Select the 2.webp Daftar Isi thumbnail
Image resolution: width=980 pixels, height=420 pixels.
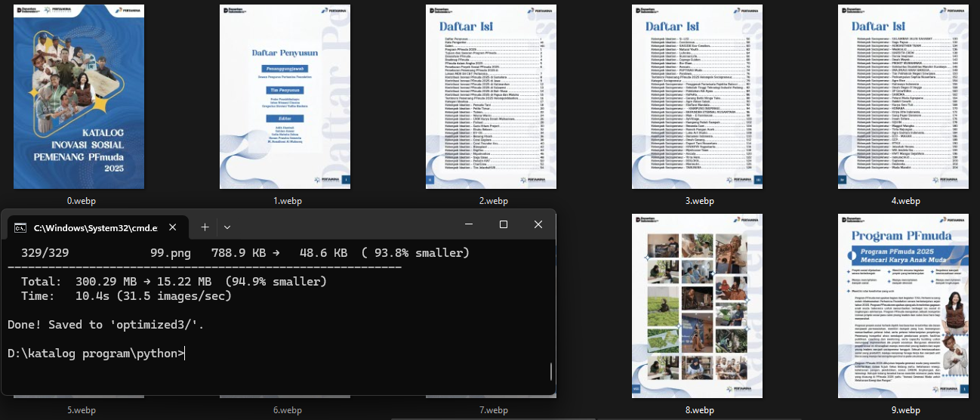pos(492,97)
